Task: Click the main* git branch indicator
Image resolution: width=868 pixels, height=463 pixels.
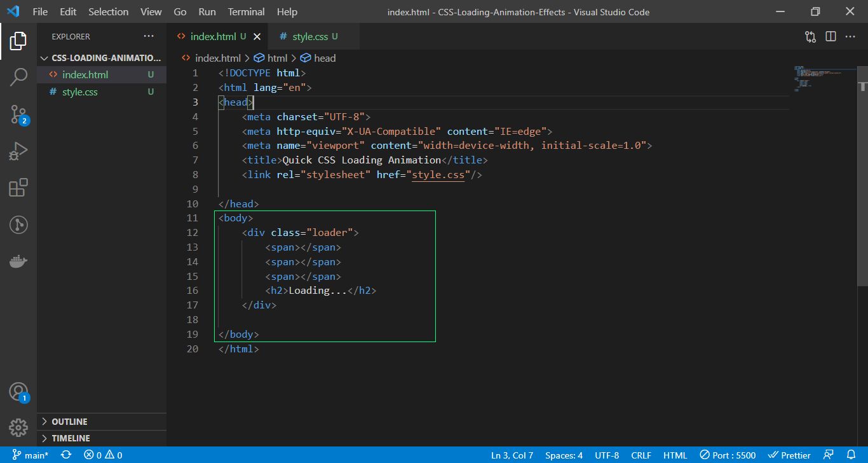Action: (x=30, y=455)
